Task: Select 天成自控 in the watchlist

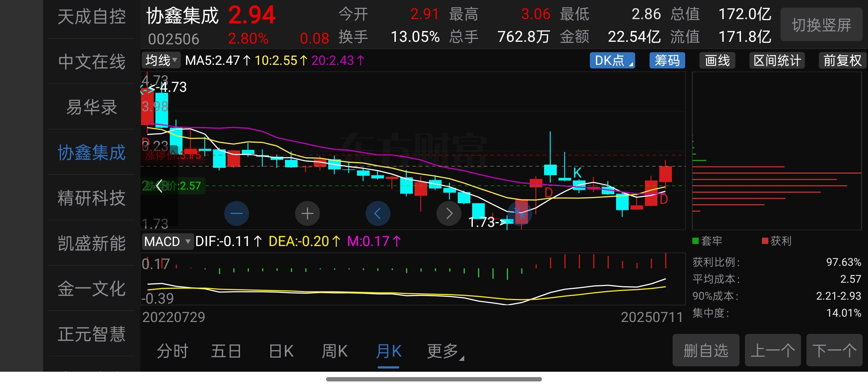Action: click(x=92, y=17)
